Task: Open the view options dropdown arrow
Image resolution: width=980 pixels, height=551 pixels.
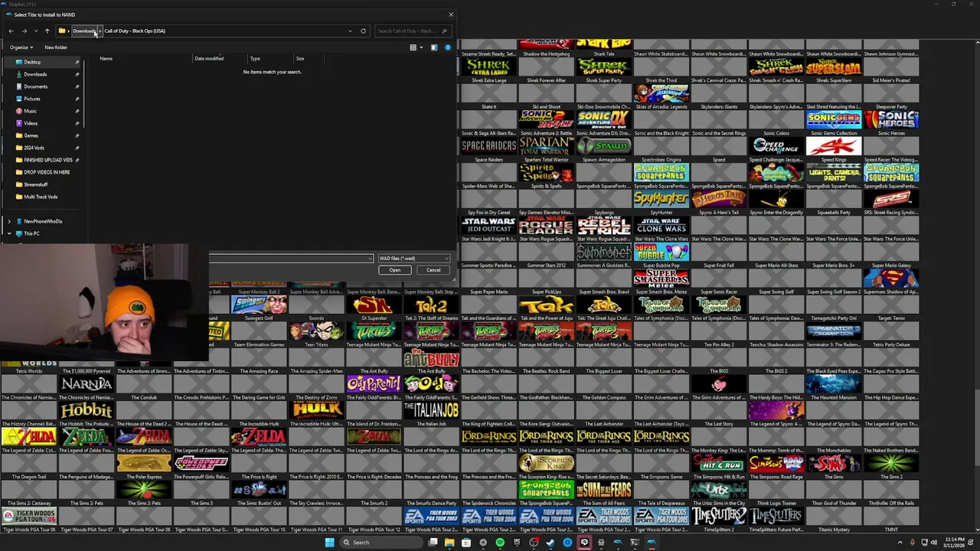Action: pos(421,47)
